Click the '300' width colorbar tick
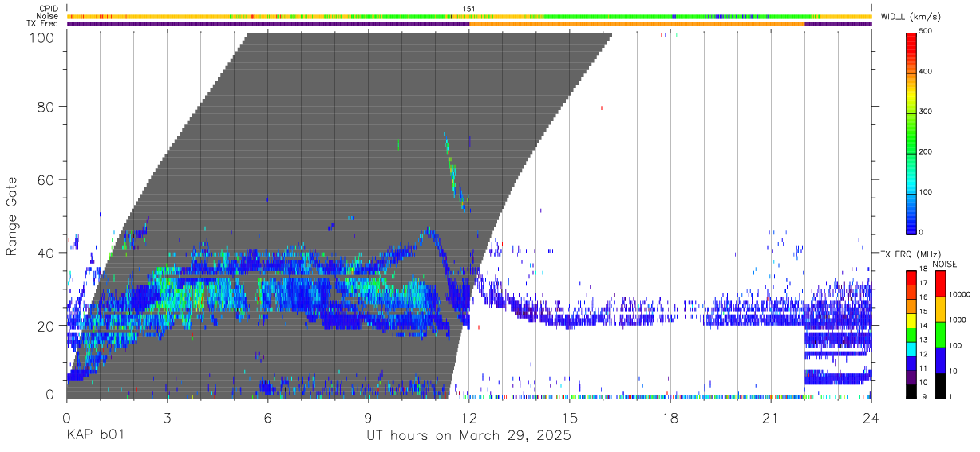The width and height of the screenshot is (980, 452). pyautogui.click(x=927, y=112)
